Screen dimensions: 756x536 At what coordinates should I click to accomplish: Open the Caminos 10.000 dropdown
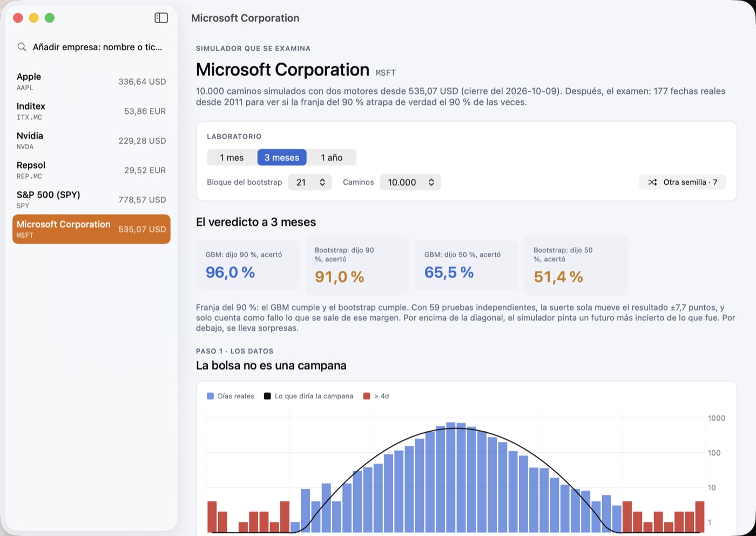410,182
